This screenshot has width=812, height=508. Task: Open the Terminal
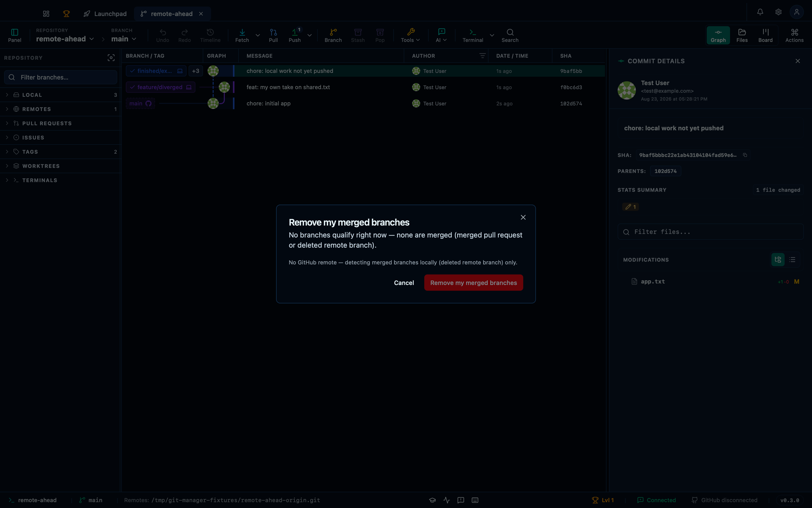[473, 35]
